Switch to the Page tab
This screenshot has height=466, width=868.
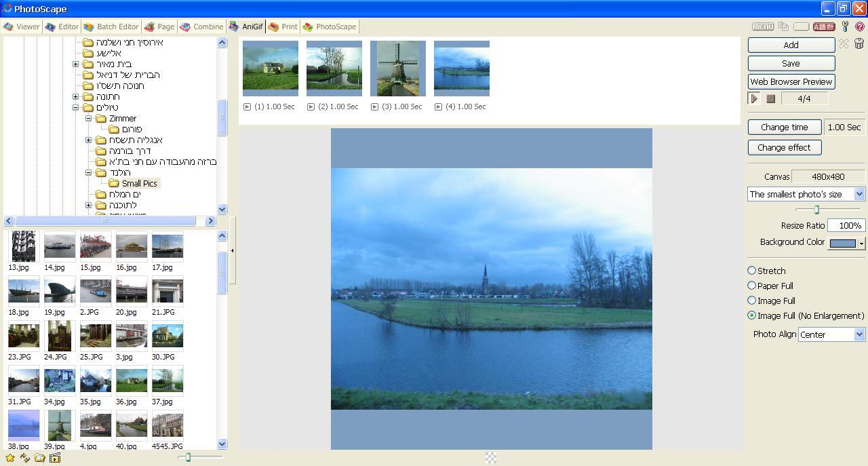pyautogui.click(x=159, y=26)
